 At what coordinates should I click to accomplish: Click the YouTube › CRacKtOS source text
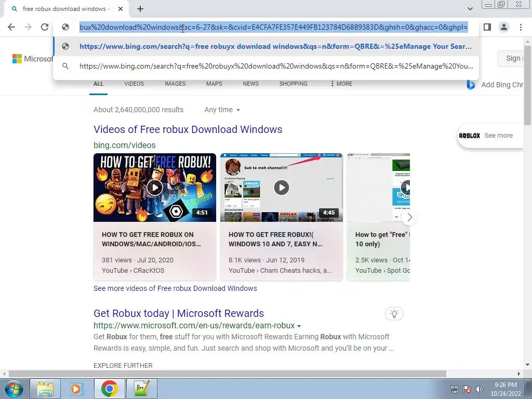tap(133, 270)
